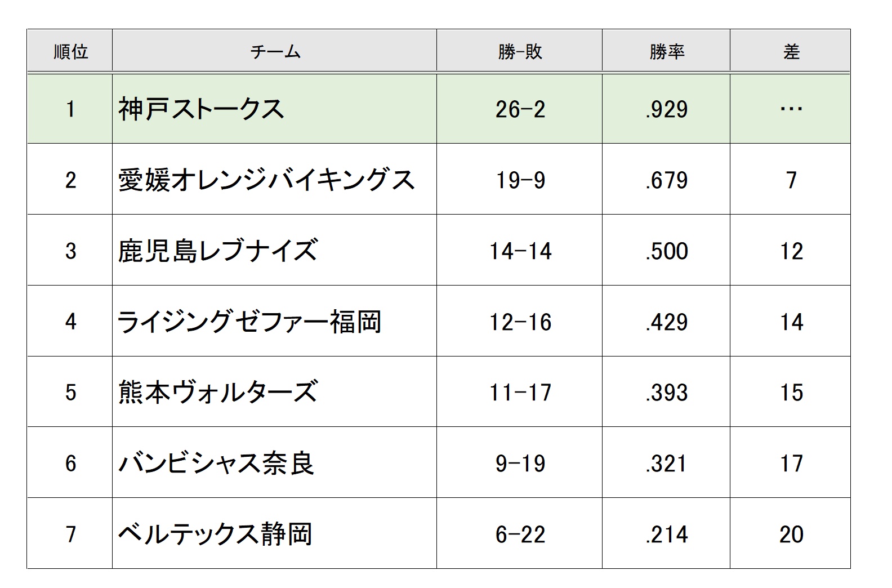Click the games-behind value 17
This screenshot has width=892, height=588.
point(791,464)
